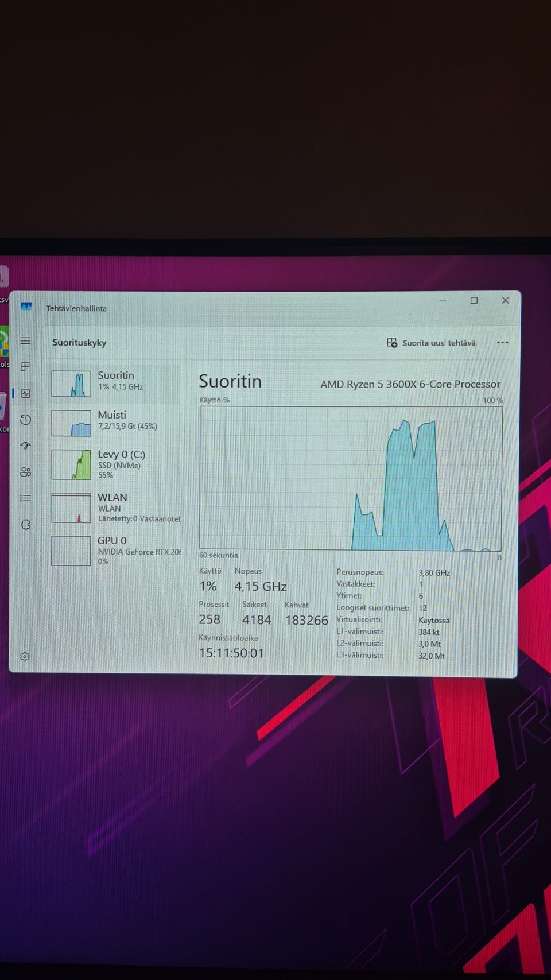Click the Suoritin main heading
Image resolution: width=551 pixels, height=980 pixels.
point(230,381)
